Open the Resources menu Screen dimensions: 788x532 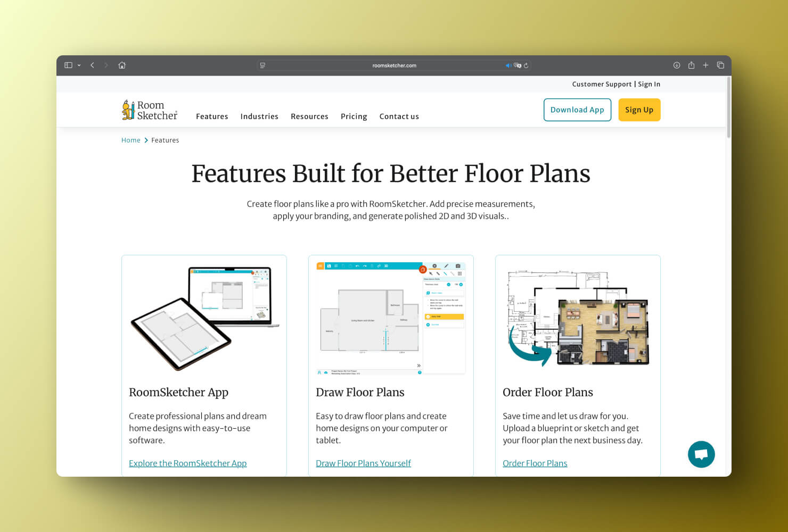309,117
